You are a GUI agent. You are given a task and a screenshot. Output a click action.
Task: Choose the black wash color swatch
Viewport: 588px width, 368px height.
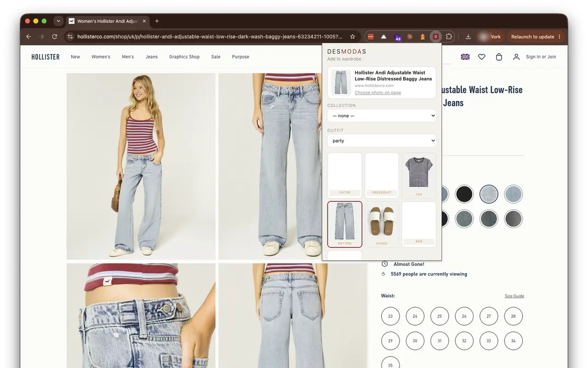pos(464,194)
